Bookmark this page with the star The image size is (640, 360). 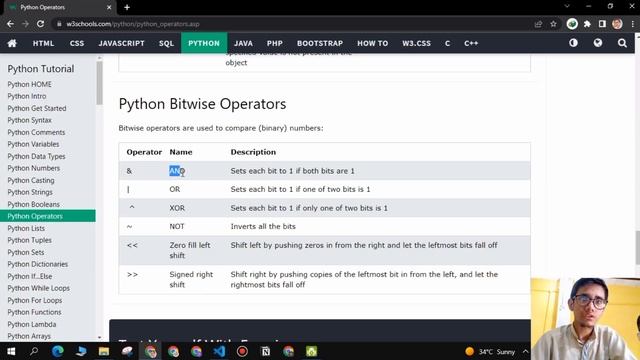553,24
